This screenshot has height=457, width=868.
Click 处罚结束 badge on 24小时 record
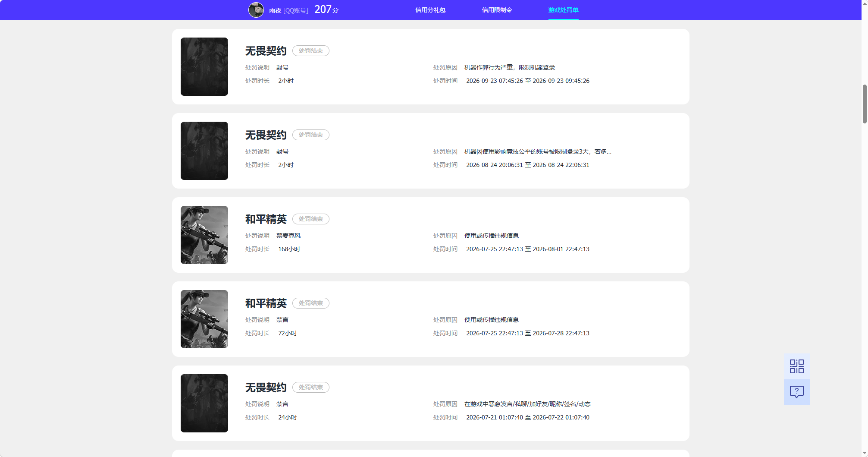(x=311, y=387)
